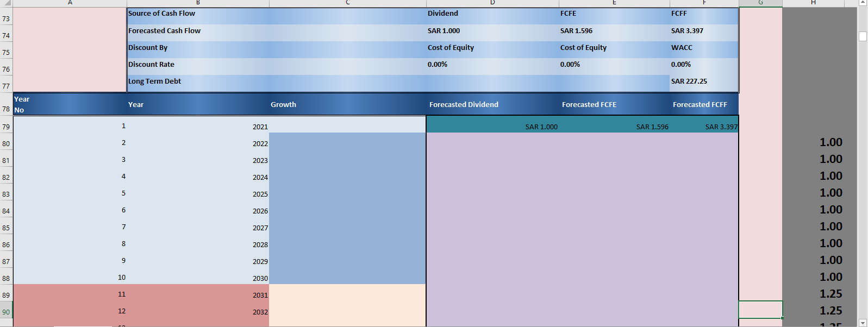
Task: Click the 1.25 value in row 89
Action: (x=813, y=294)
